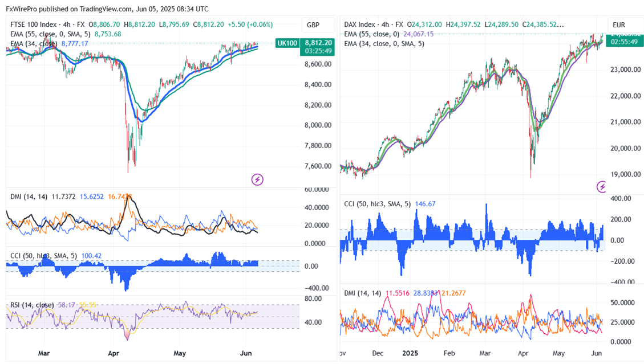
Task: Select the FTSE CCI 100.42 indicator legend
Action: point(56,256)
